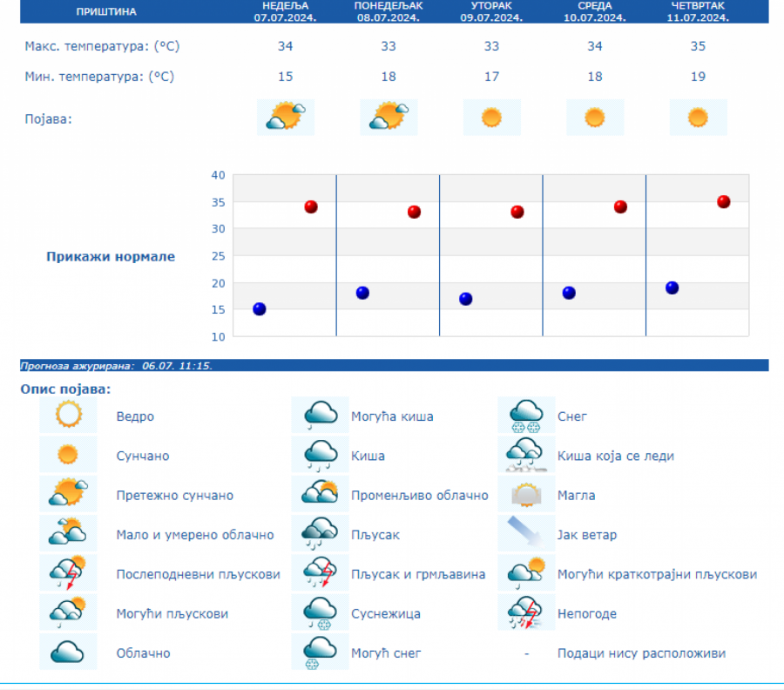Click the ПОНЕДЕЉАК 08.07.2024 column header
Viewport: 784px width, 690px height.
click(x=389, y=11)
